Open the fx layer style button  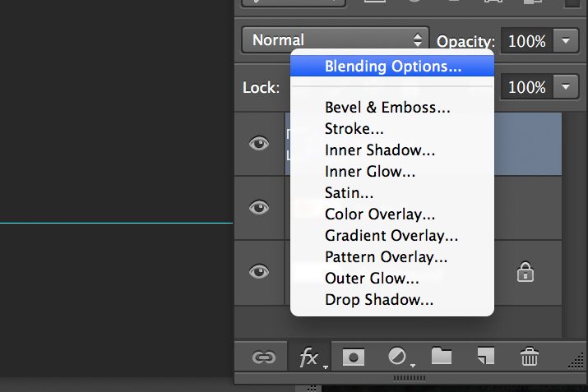[x=310, y=357]
